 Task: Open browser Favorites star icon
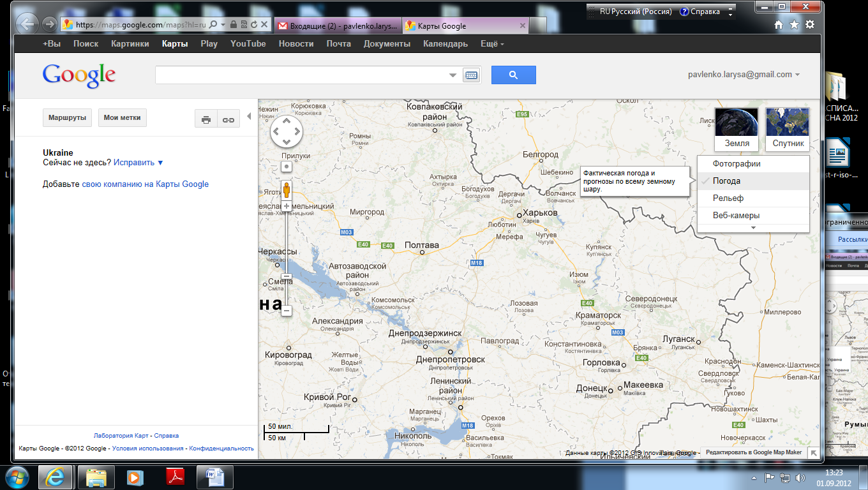(794, 25)
